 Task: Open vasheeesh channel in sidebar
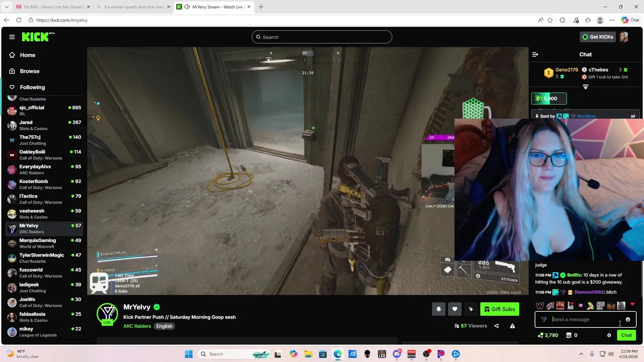coord(44,214)
